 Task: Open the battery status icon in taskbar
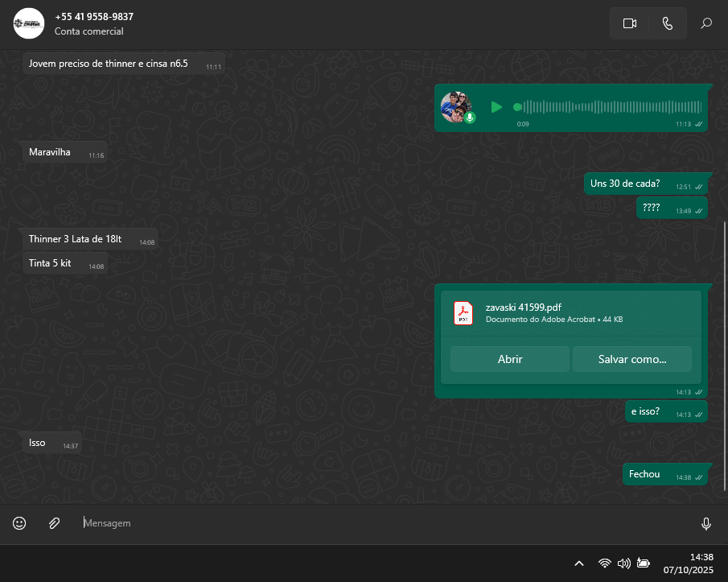click(644, 563)
